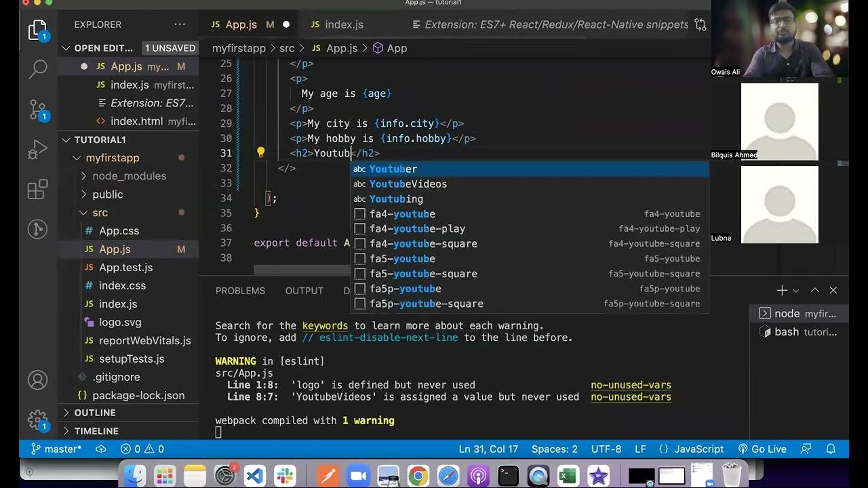
Task: Choose the fa4-youtube-play snippet suggestion
Action: 530,228
